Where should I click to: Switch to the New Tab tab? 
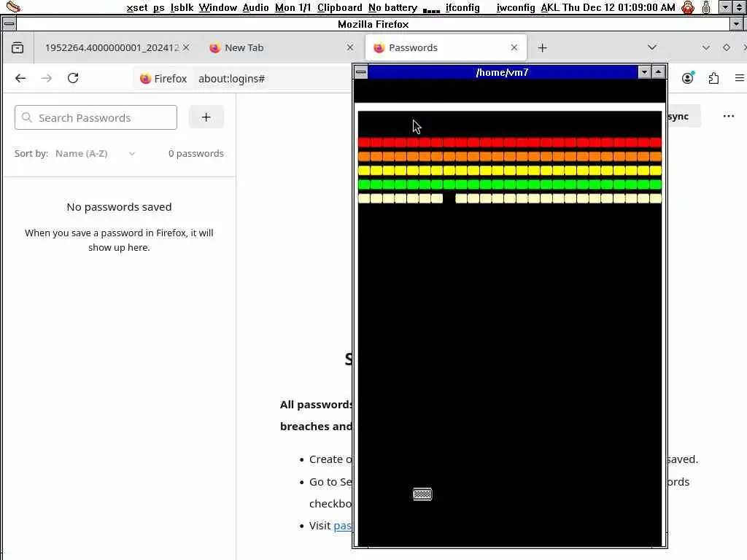pos(281,47)
